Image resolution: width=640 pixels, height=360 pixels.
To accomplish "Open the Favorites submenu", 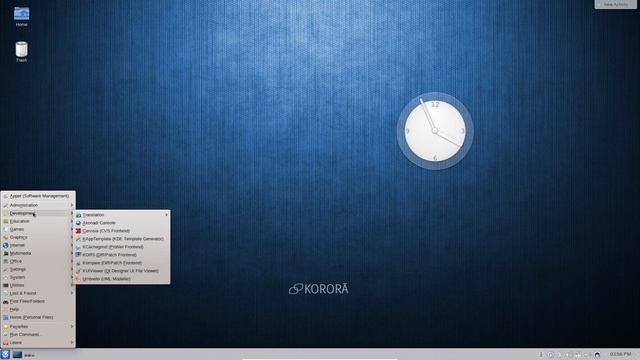I will [38, 327].
